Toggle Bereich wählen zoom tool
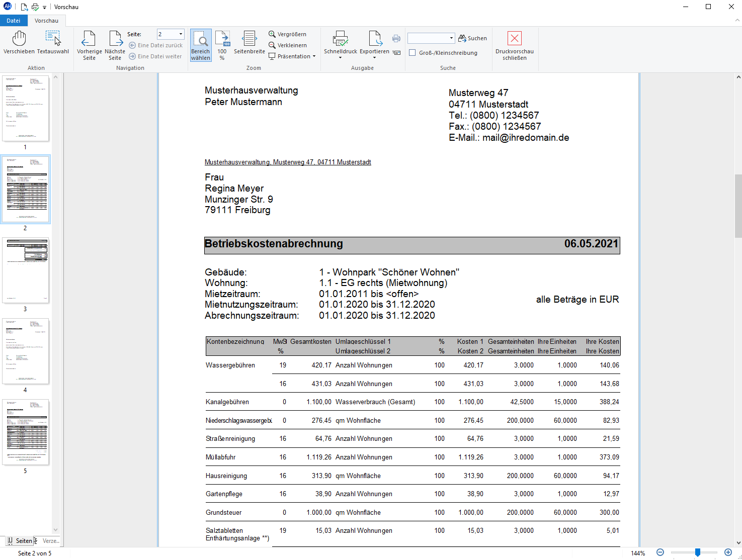 pos(201,45)
